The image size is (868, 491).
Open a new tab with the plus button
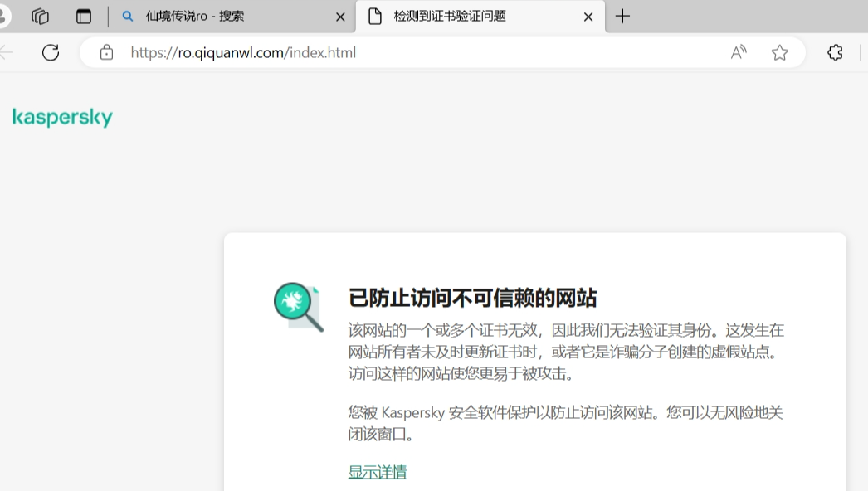pos(622,16)
